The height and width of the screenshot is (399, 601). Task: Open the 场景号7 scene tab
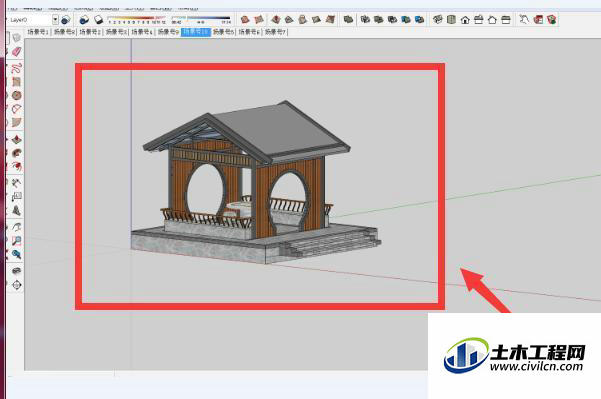pyautogui.click(x=275, y=32)
